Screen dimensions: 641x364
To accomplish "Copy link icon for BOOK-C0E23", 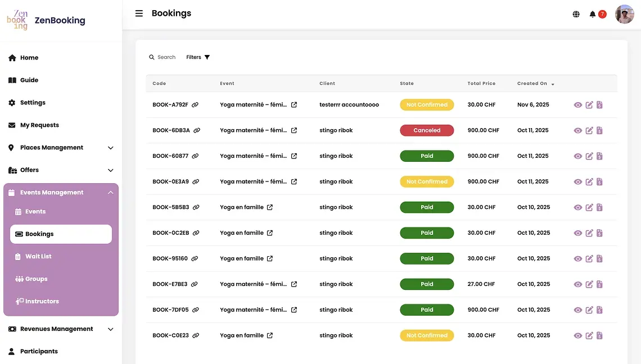I will pos(196,336).
